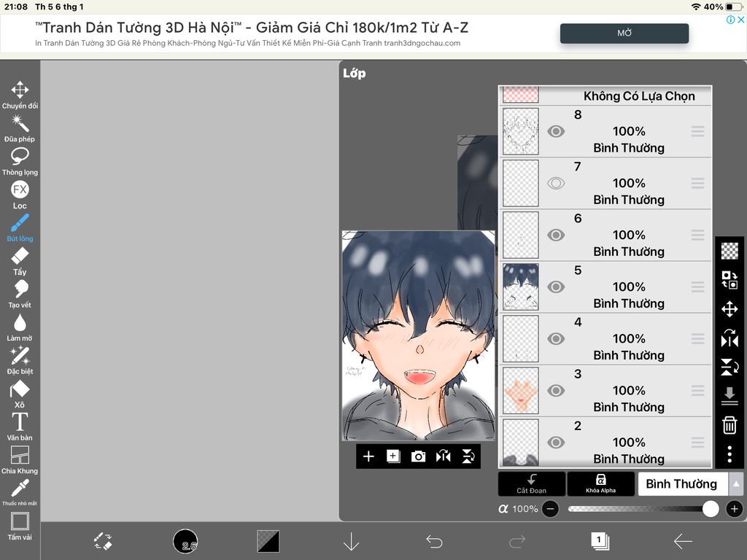
Task: Click the move layer icon in right panel
Action: [x=729, y=309]
